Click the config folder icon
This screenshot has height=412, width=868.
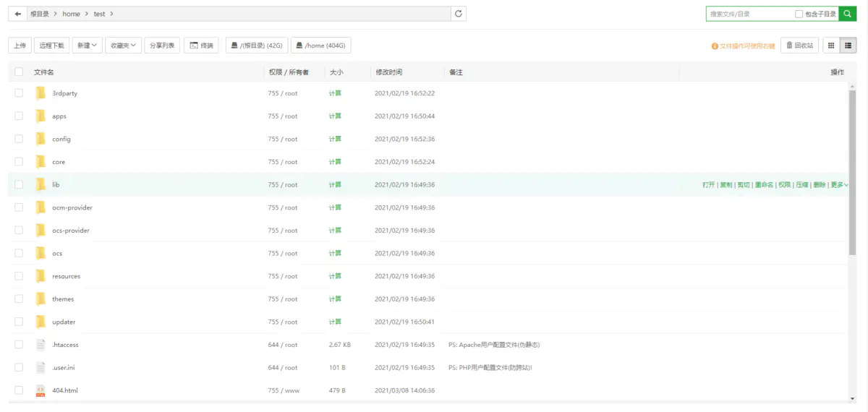41,139
